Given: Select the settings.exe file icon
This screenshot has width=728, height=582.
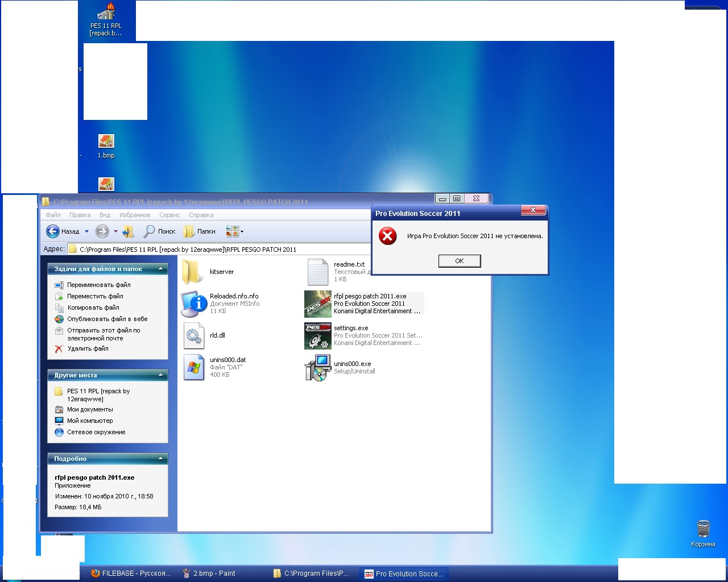Looking at the screenshot, I should [318, 335].
